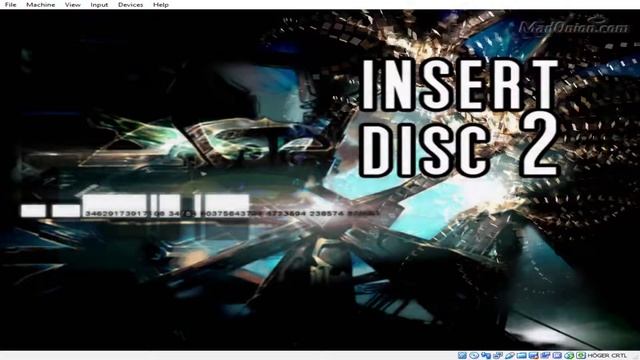
Task: Click the optical disc drive status icon
Action: [474, 356]
